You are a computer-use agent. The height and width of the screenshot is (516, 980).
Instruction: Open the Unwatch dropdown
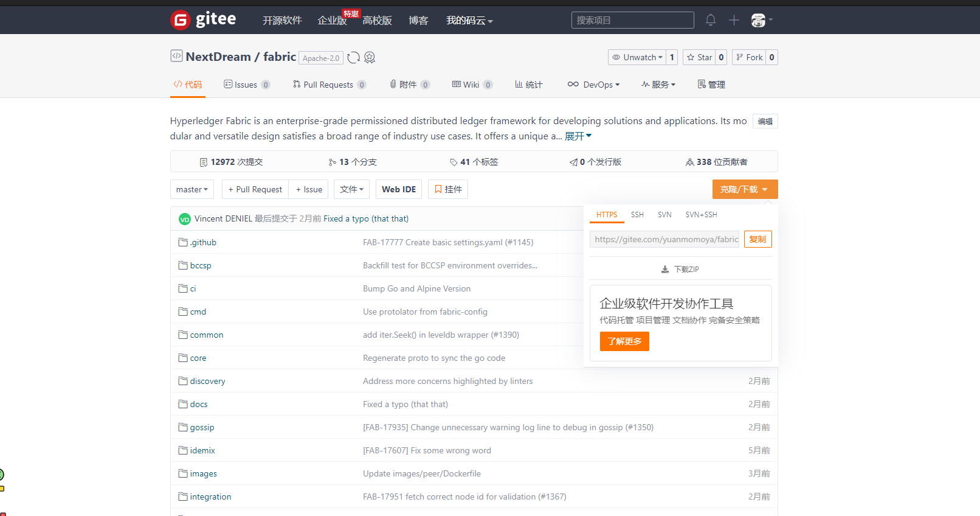pos(637,57)
